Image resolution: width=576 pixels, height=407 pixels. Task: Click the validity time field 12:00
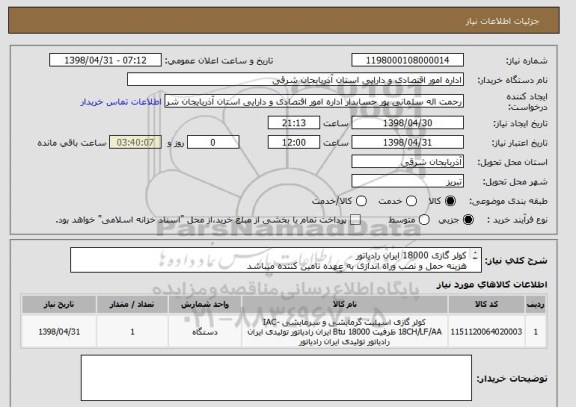coord(294,142)
